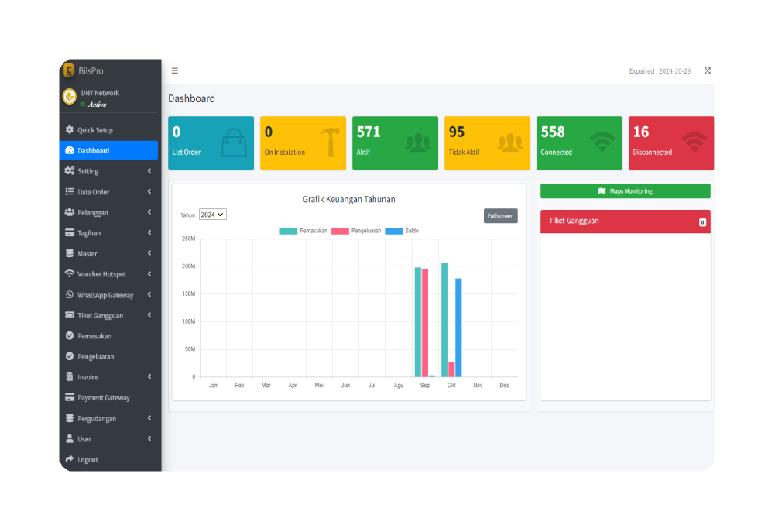Click the Logout arrow icon

point(70,459)
